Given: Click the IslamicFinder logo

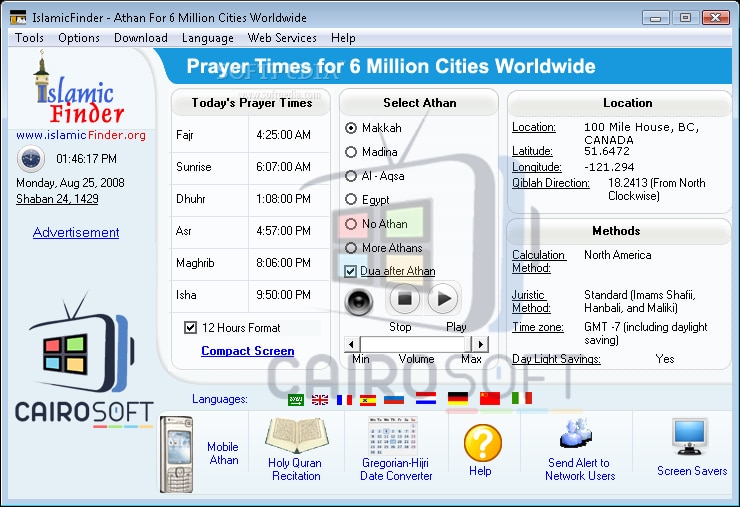Looking at the screenshot, I should tap(78, 88).
